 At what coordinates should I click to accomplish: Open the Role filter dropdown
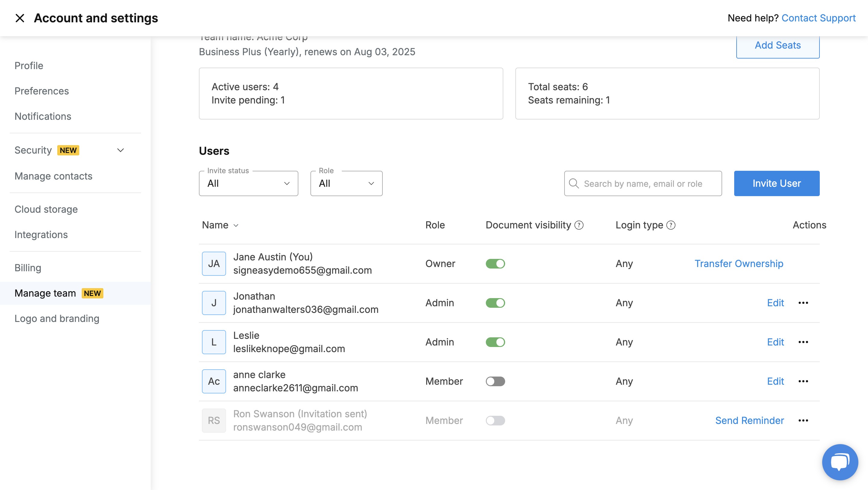pyautogui.click(x=346, y=183)
